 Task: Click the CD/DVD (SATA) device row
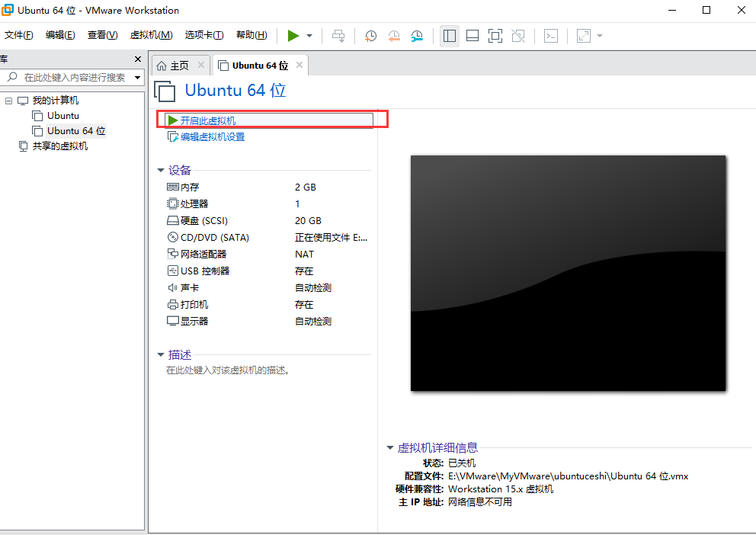coord(267,238)
